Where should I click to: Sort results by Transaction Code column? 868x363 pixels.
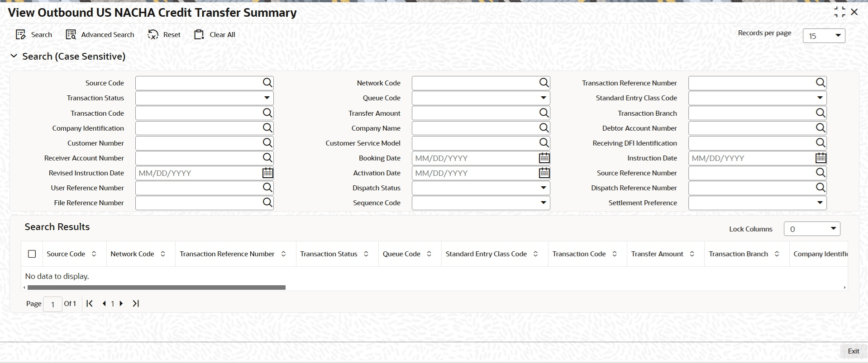[615, 254]
